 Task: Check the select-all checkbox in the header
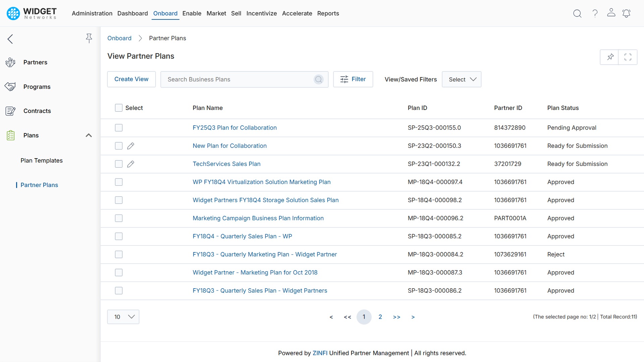119,108
